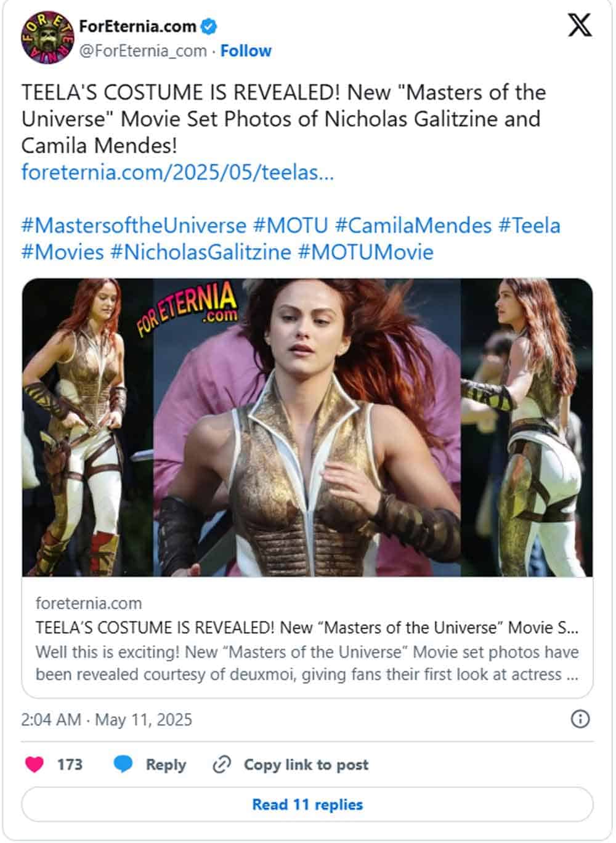The height and width of the screenshot is (843, 616).
Task: Open the Teela costume photo preview
Action: tap(307, 427)
